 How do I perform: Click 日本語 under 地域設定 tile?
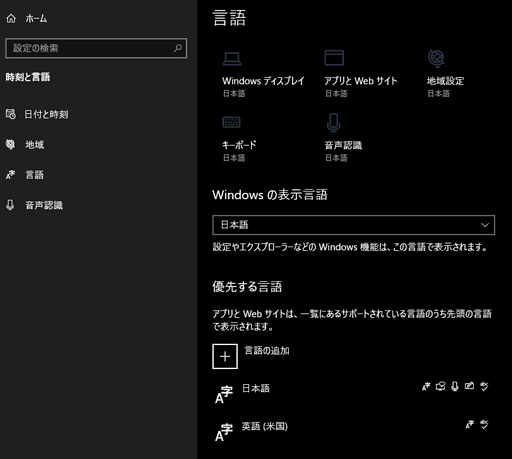(x=439, y=94)
